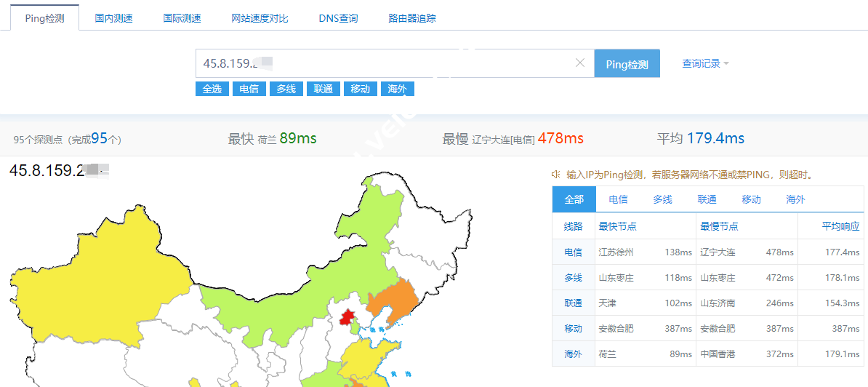The image size is (868, 387).
Task: Toggle the 全选 line filter
Action: 212,89
